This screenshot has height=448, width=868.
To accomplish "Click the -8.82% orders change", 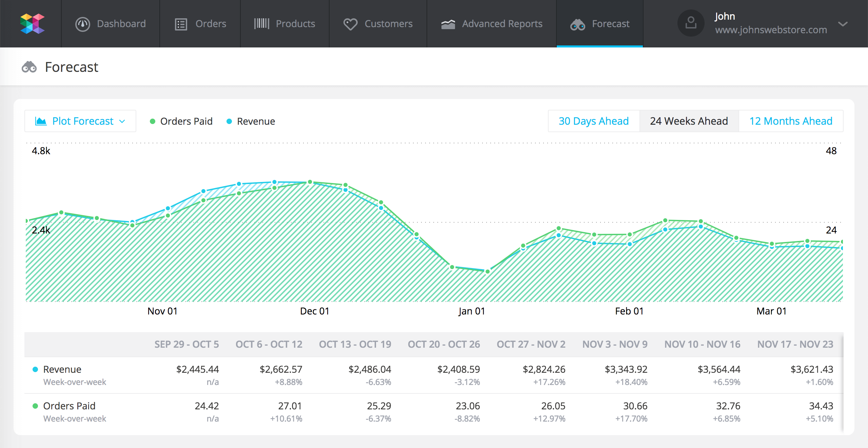I will tap(467, 419).
